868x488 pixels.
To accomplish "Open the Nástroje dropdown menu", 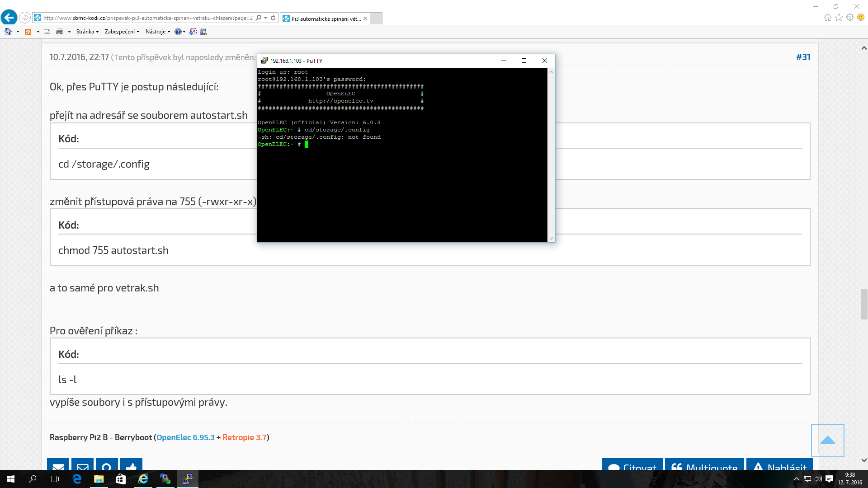I will pyautogui.click(x=158, y=32).
